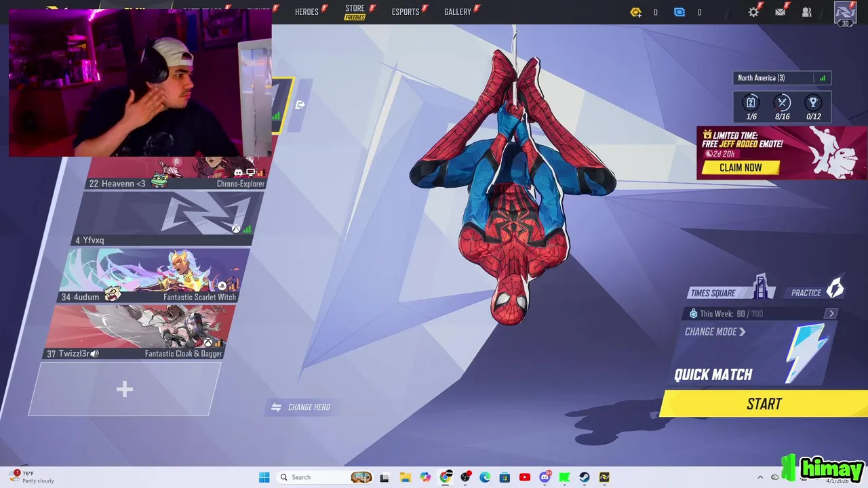Open the friends list icon
The width and height of the screenshot is (868, 488).
[807, 12]
